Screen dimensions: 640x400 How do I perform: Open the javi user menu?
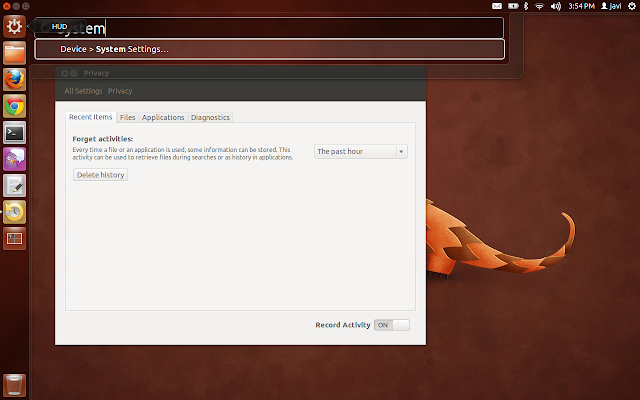pos(611,6)
